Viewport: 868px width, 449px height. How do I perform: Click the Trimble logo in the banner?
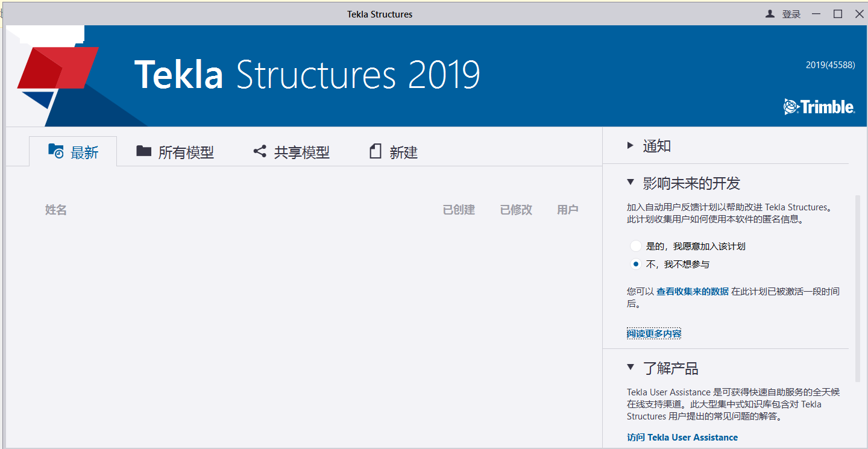coord(819,107)
